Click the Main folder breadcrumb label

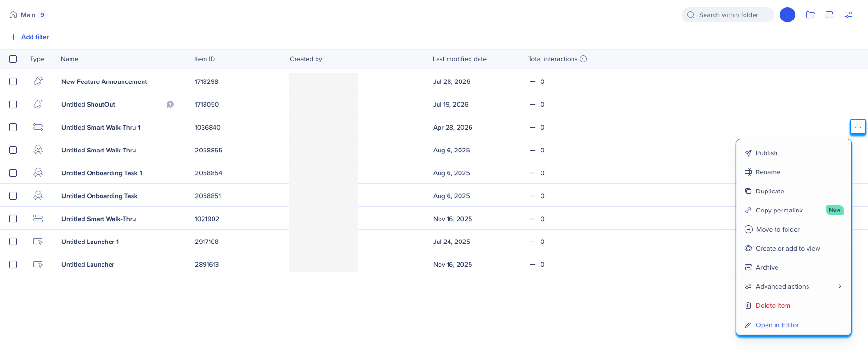tap(28, 15)
